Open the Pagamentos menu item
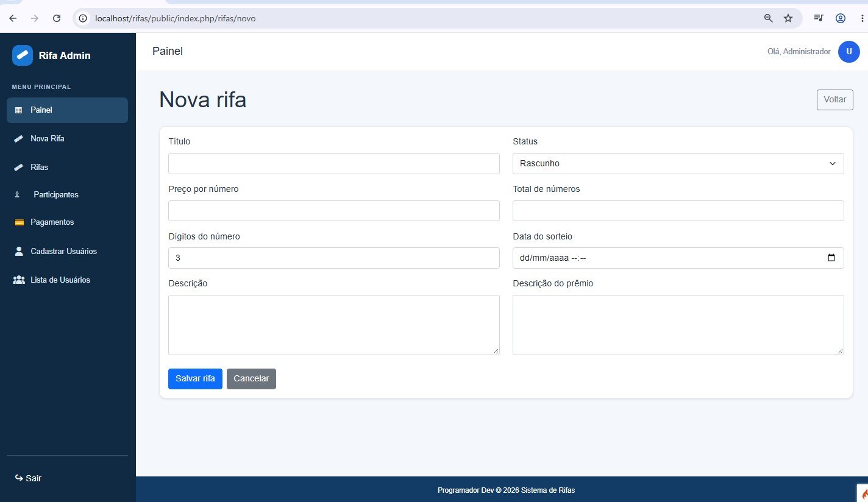 (67, 222)
